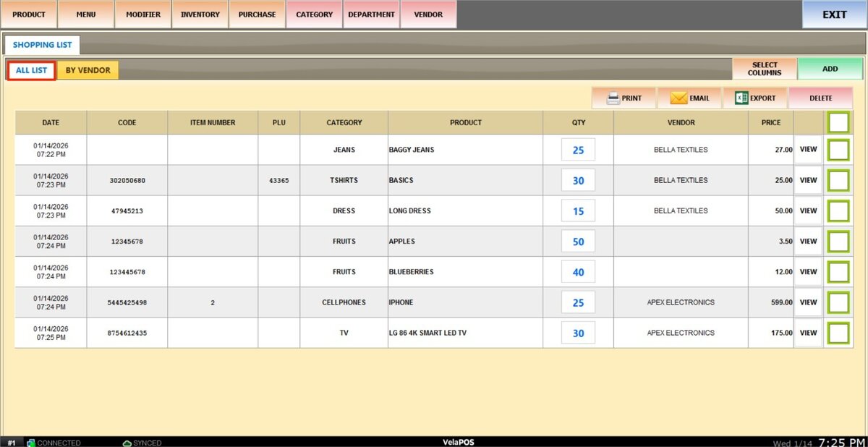
Task: Edit quantity 30 for Basics
Action: pyautogui.click(x=579, y=180)
